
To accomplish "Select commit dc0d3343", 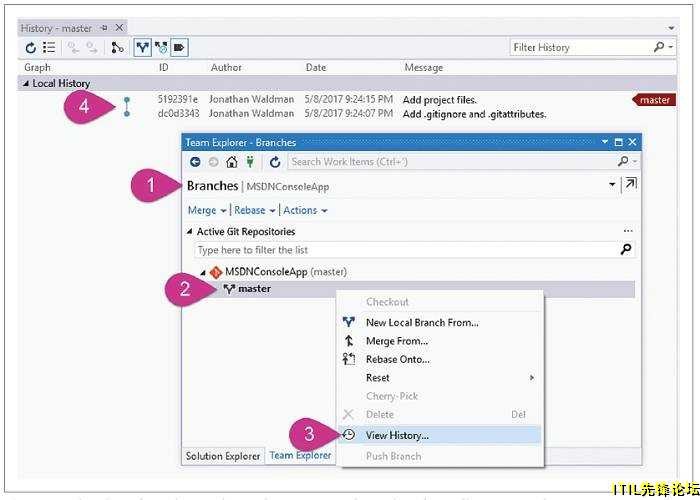I will click(x=179, y=113).
